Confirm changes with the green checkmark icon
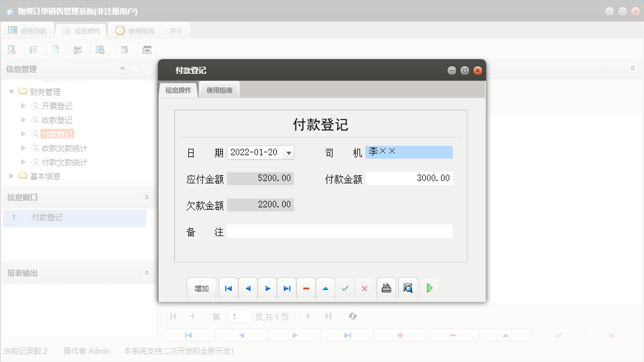The width and height of the screenshot is (644, 362). 345,288
